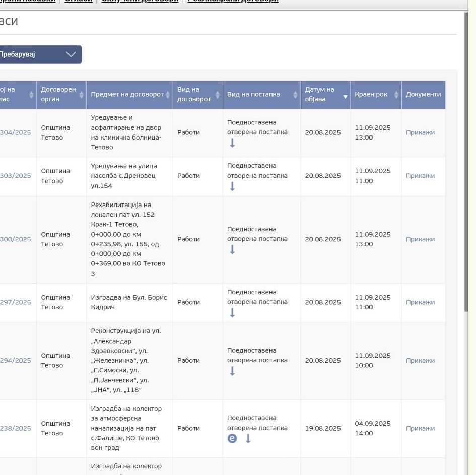This screenshot has height=475, width=476.
Task: Sort table by Вид на договорот column
Action: point(197,94)
